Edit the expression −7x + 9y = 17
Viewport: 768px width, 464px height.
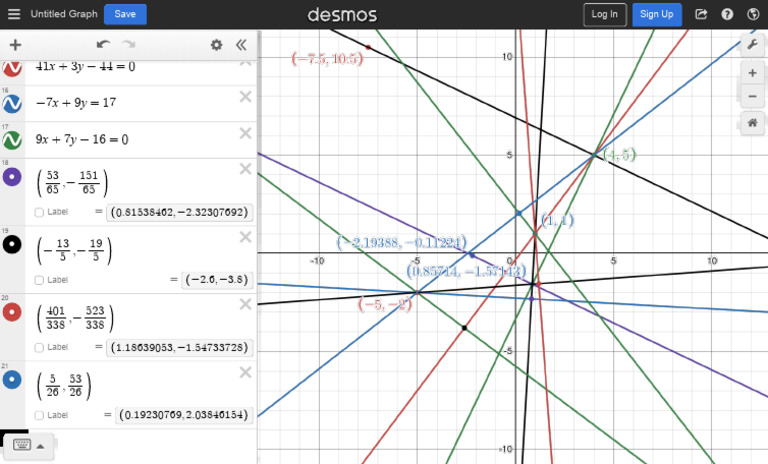(x=76, y=102)
